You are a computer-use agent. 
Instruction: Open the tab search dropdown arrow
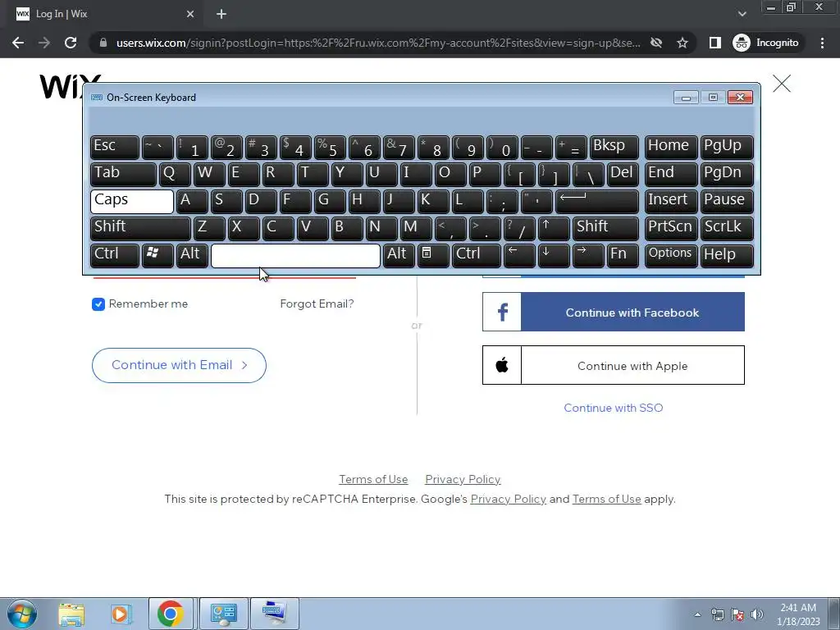point(742,14)
